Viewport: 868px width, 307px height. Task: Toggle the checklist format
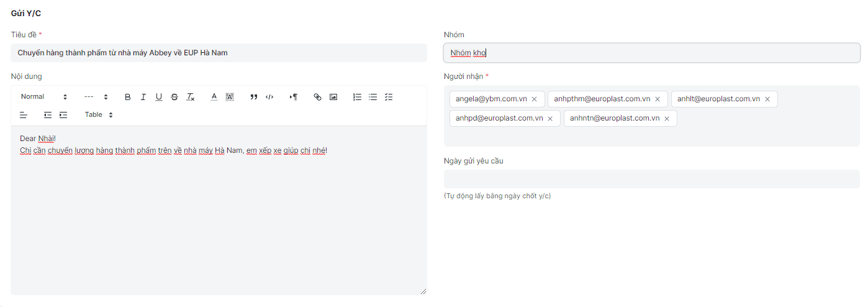tap(389, 97)
